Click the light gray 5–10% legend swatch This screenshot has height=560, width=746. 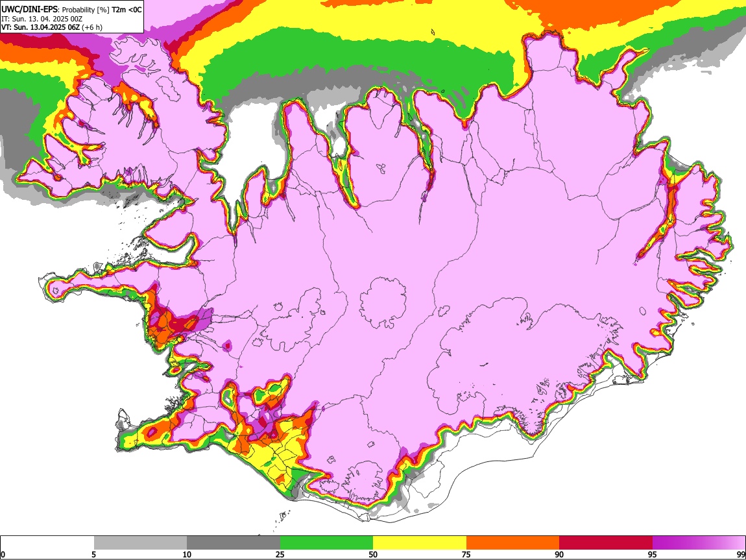[x=140, y=543]
